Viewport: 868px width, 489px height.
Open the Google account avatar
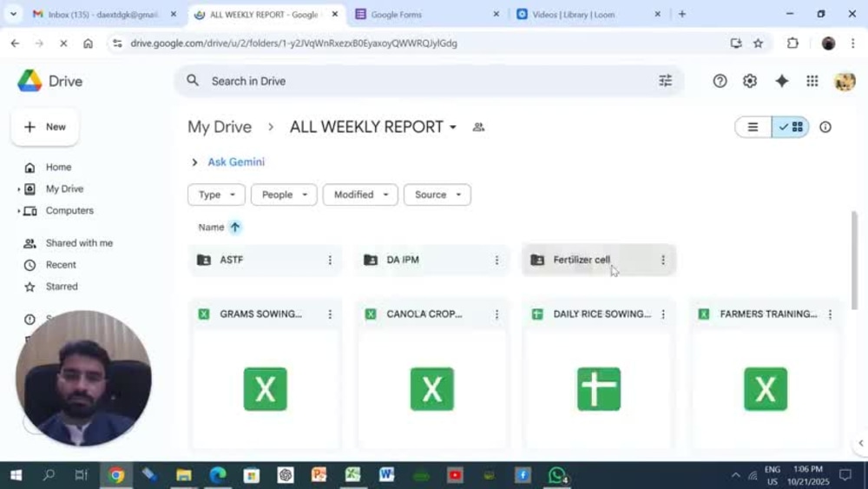point(845,81)
